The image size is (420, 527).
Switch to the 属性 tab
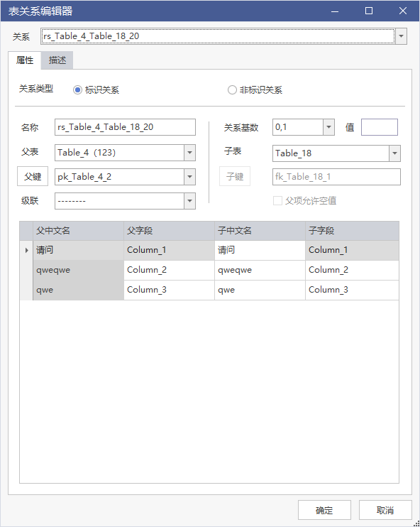25,60
